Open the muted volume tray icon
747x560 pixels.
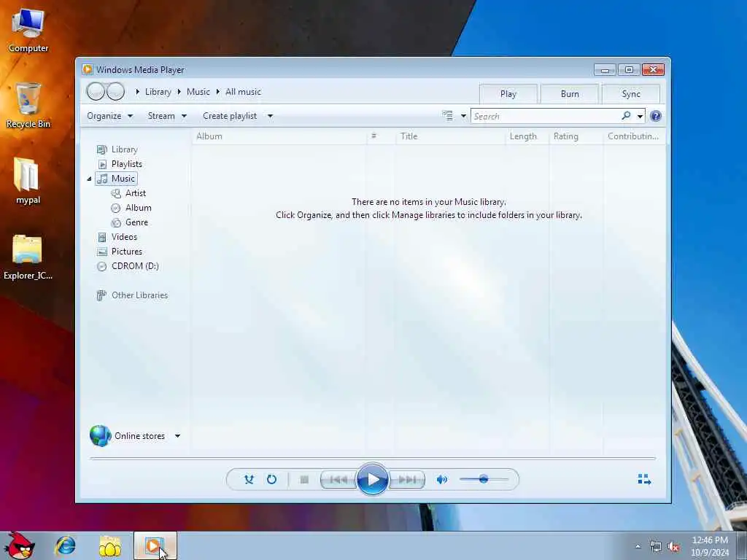(x=673, y=547)
